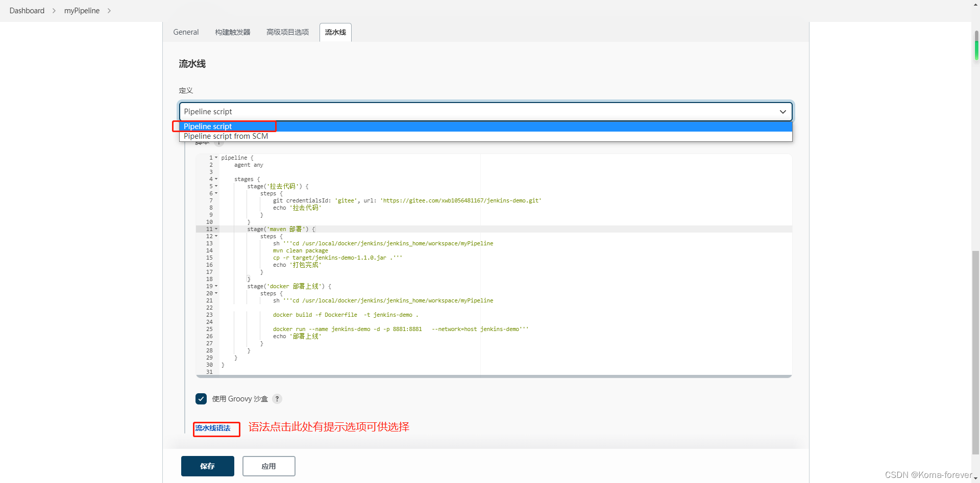Viewport: 980px width, 483px height.
Task: Open the myPipeline breadcrumb link
Action: (x=82, y=11)
